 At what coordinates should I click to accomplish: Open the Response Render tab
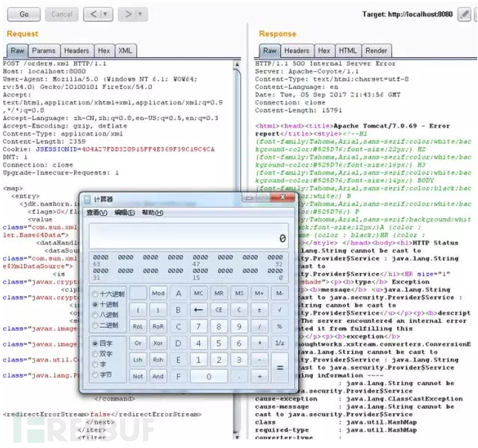click(376, 50)
